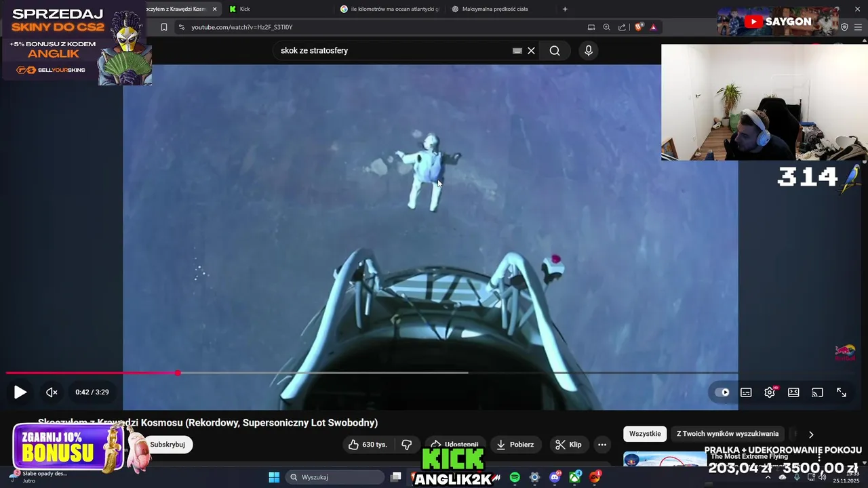Screen dimensions: 868x488
Task: Subscribe with the Subskrybuj button
Action: [167, 445]
